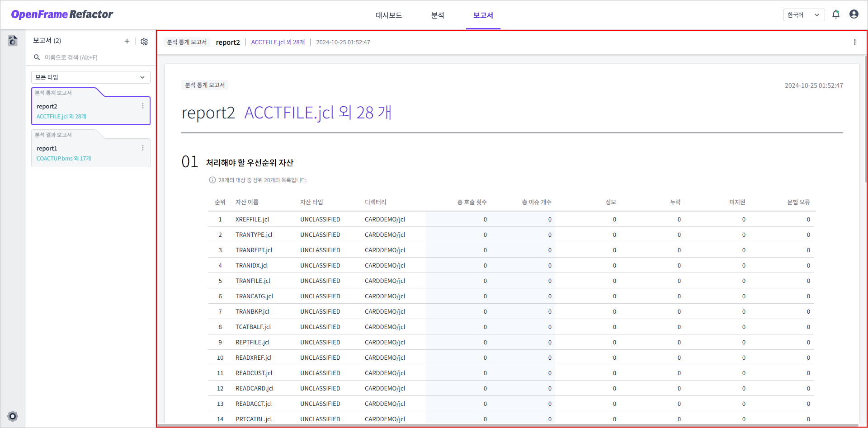The width and height of the screenshot is (868, 428).
Task: Click the 문법 오류 column header
Action: pos(798,202)
